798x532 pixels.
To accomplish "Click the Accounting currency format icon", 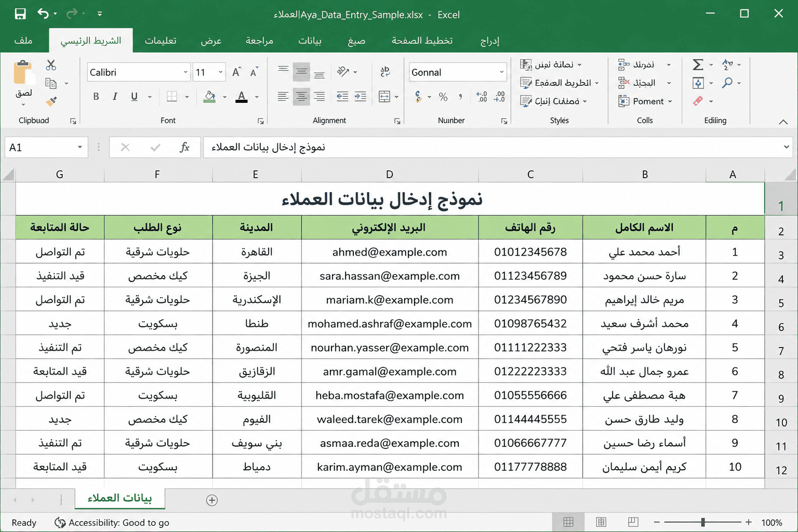I will (418, 97).
